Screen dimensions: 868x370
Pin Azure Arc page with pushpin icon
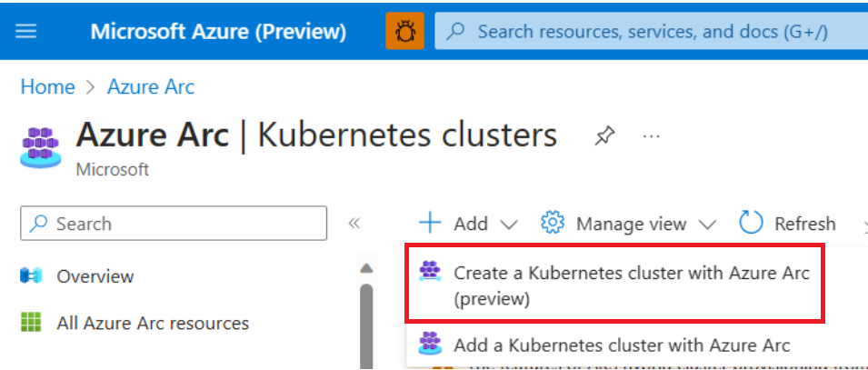pyautogui.click(x=604, y=136)
